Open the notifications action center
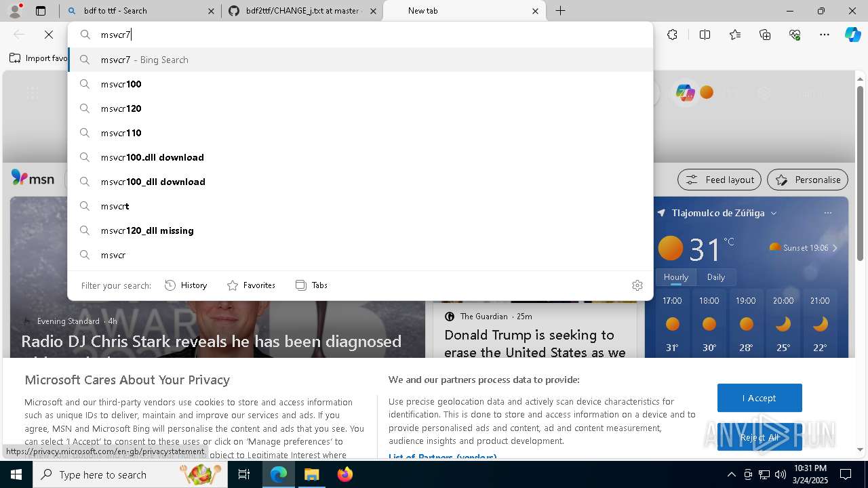 click(846, 474)
